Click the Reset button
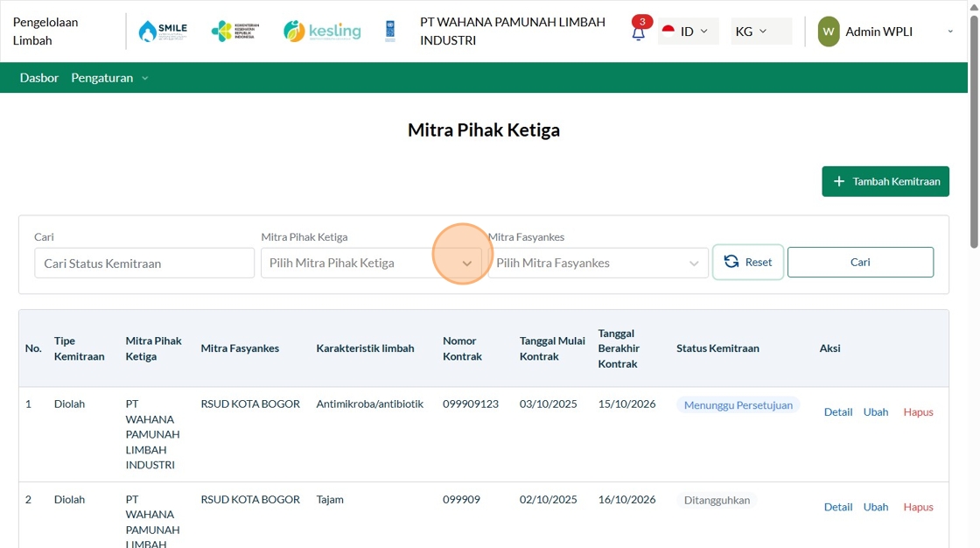 click(747, 262)
